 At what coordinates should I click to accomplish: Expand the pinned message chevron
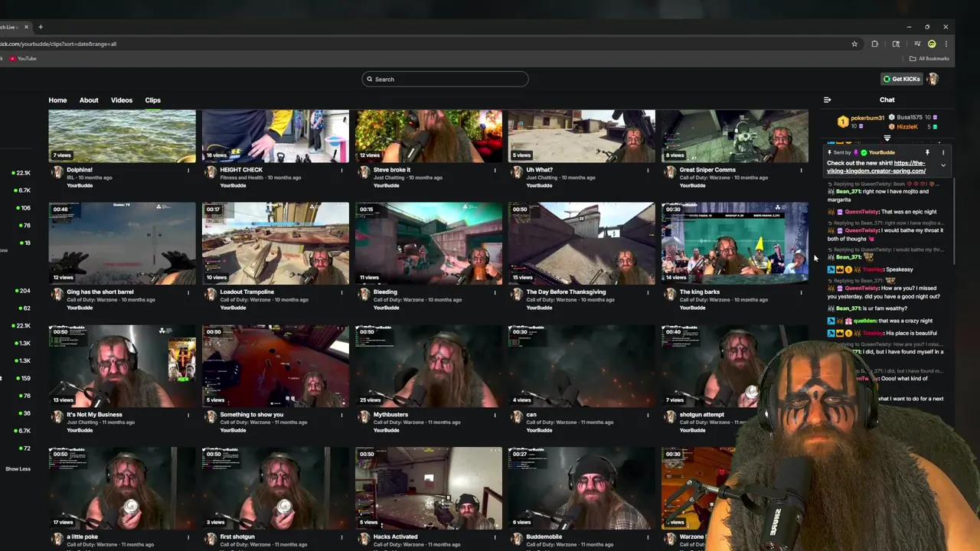tap(943, 165)
